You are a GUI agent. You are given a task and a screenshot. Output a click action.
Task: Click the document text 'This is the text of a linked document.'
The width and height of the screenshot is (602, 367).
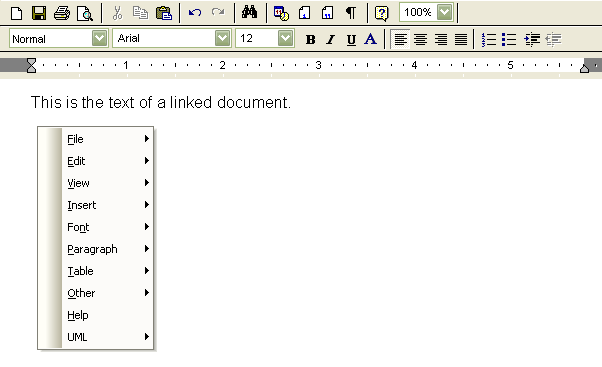pos(161,102)
